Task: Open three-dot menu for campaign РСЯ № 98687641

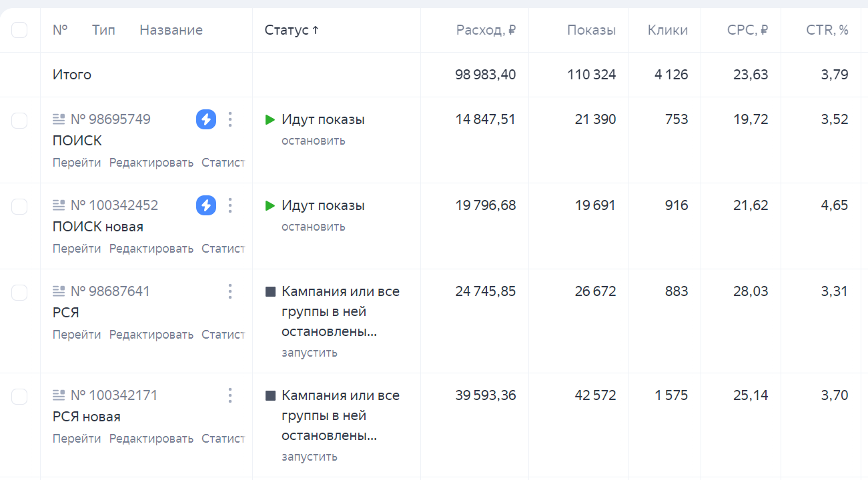Action: click(x=230, y=291)
